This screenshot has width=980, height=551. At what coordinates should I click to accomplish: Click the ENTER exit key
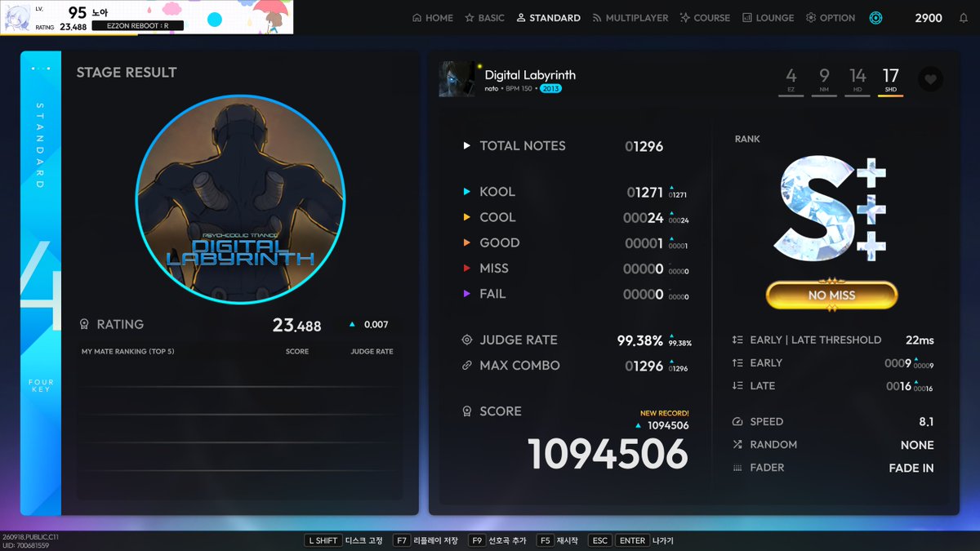pos(631,540)
